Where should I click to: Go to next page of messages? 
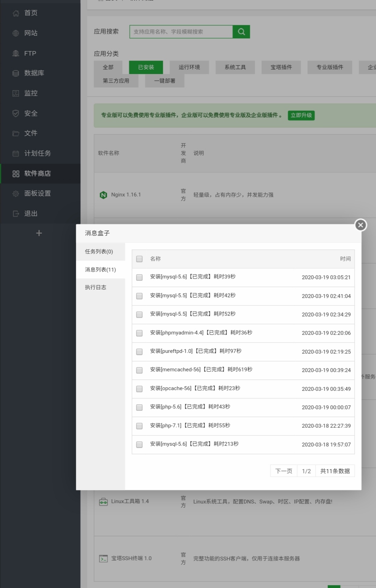pos(284,471)
